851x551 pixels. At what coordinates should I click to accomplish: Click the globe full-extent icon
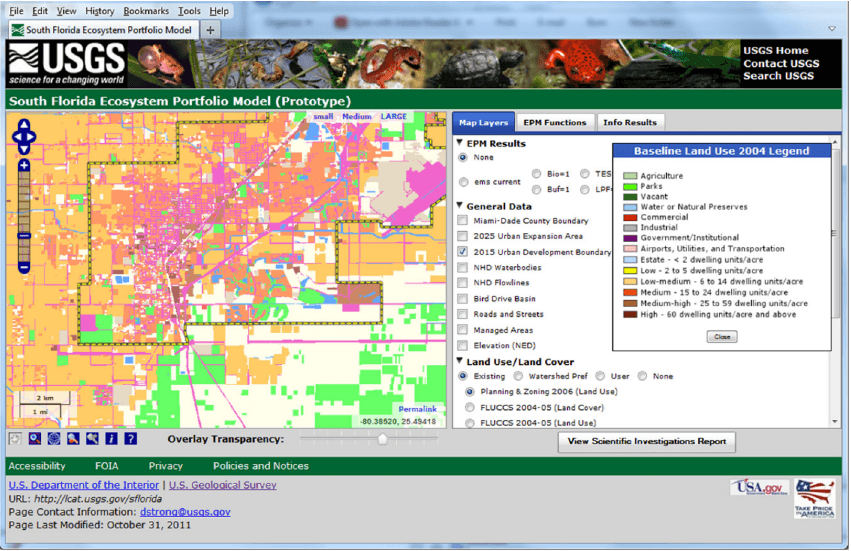pos(54,438)
